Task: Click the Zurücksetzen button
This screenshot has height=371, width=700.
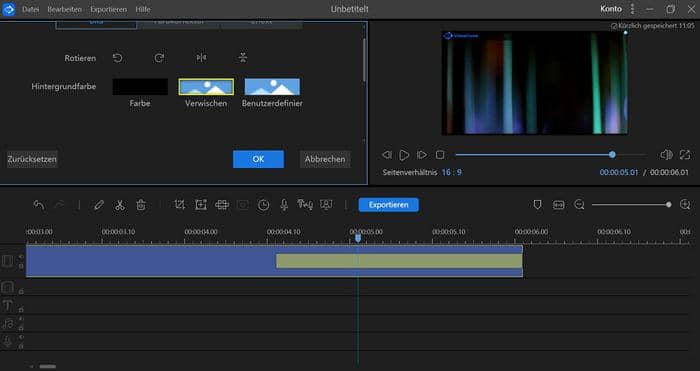Action: 32,159
